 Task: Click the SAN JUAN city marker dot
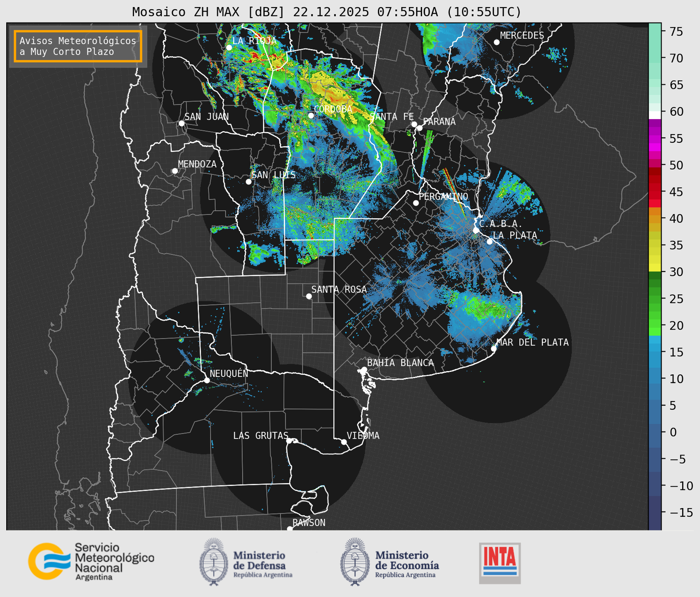(x=181, y=123)
